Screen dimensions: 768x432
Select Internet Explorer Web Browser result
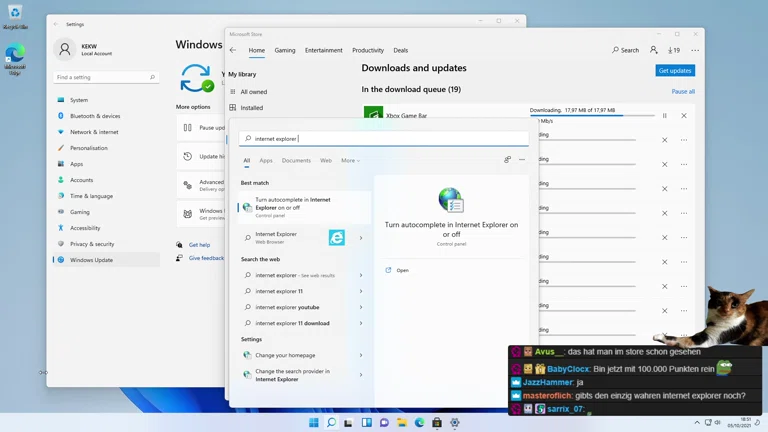[304, 238]
